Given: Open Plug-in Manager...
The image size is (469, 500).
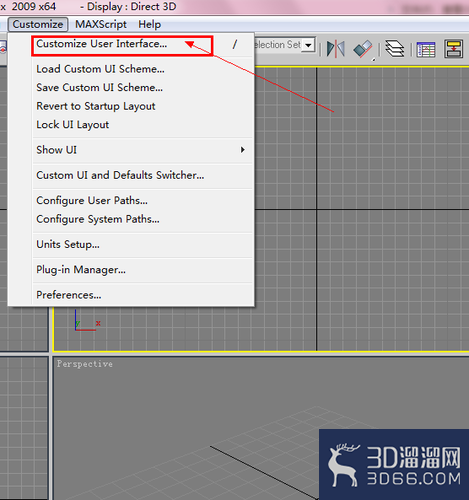Looking at the screenshot, I should [x=143, y=270].
